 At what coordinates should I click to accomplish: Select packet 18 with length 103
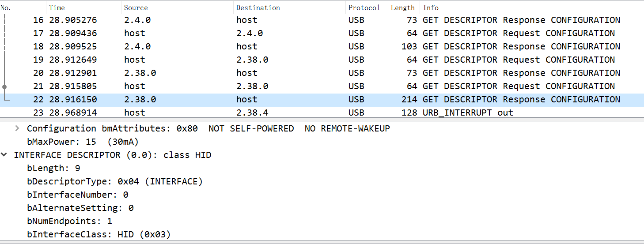coord(309,46)
